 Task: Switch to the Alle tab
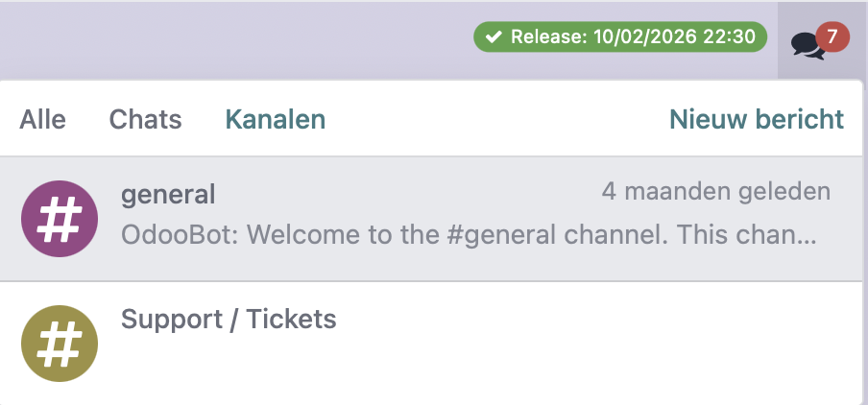(43, 119)
